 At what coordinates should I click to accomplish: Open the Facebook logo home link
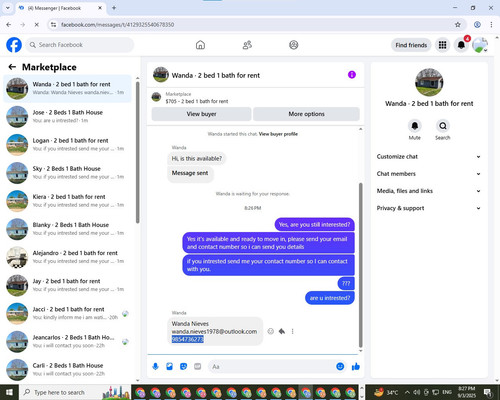(14, 45)
